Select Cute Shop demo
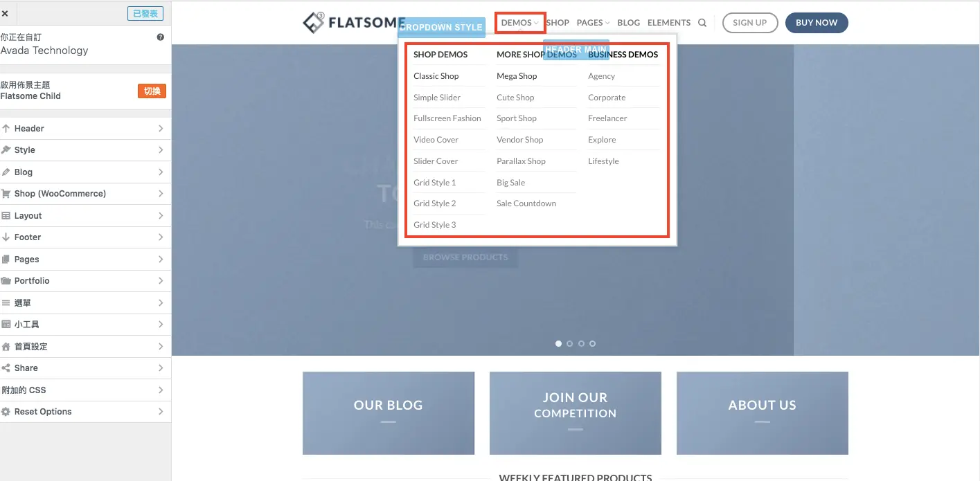 coord(515,98)
